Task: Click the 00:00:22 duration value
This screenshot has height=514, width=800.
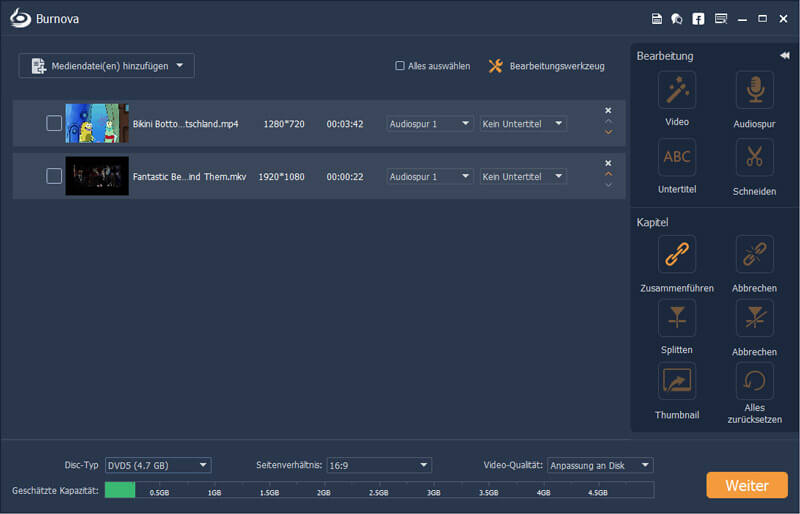Action: 345,177
